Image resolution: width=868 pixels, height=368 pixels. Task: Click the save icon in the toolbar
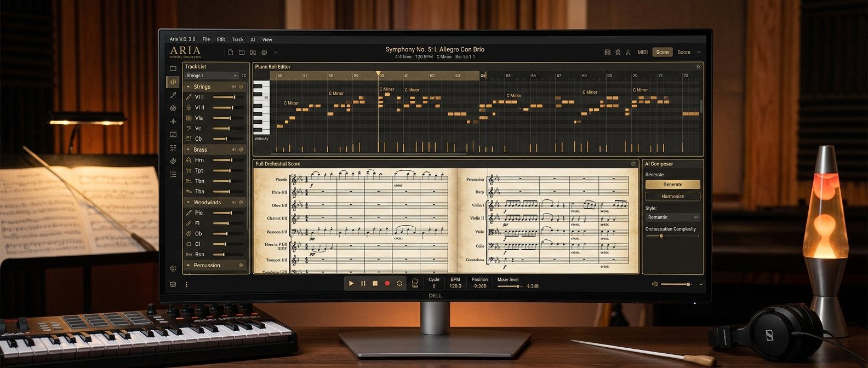tap(253, 53)
